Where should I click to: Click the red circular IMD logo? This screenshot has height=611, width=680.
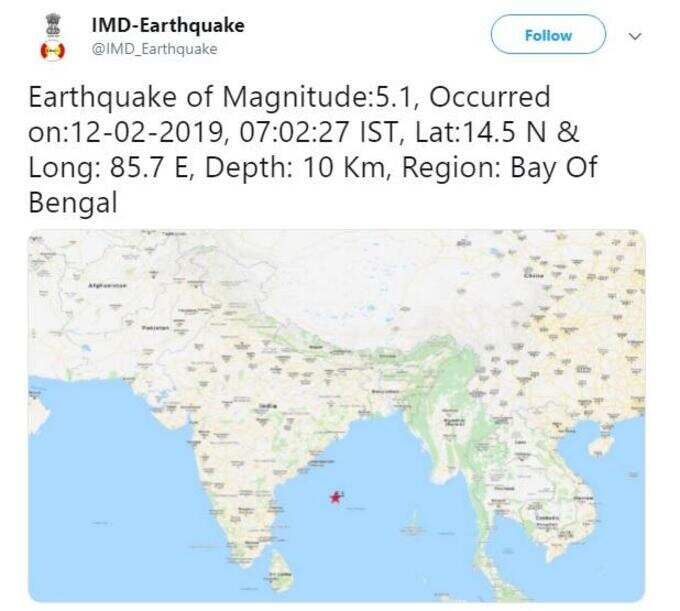point(52,51)
